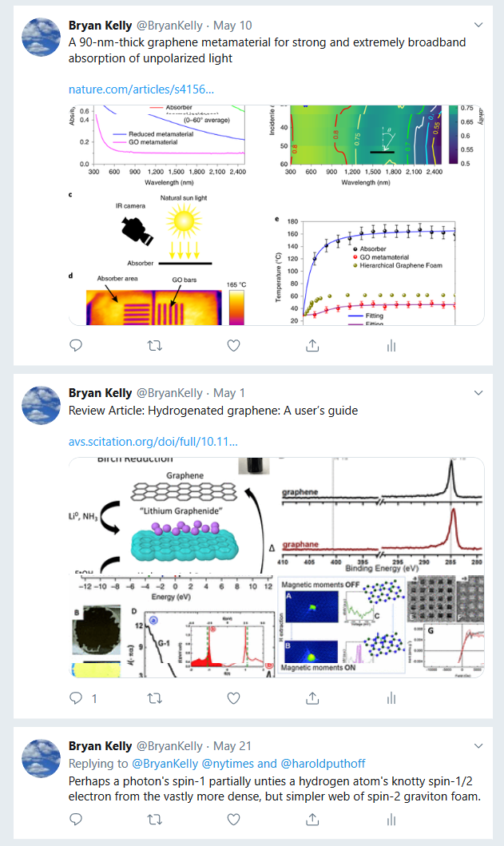Open the Bryan Kelly avatar on May 1 tweet

tap(41, 405)
